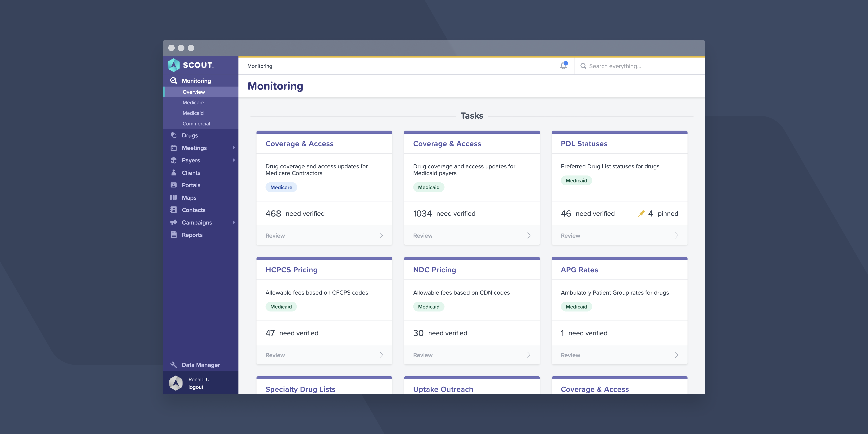The image size is (868, 434).
Task: Expand the Meetings submenu arrow
Action: click(234, 148)
